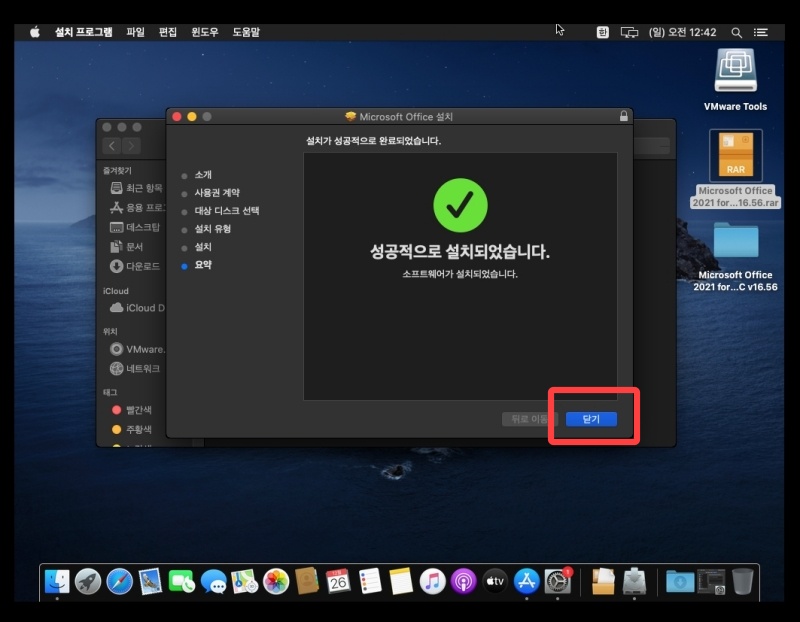Open Apple TV from the Dock
This screenshot has height=622, width=800.
coord(495,581)
